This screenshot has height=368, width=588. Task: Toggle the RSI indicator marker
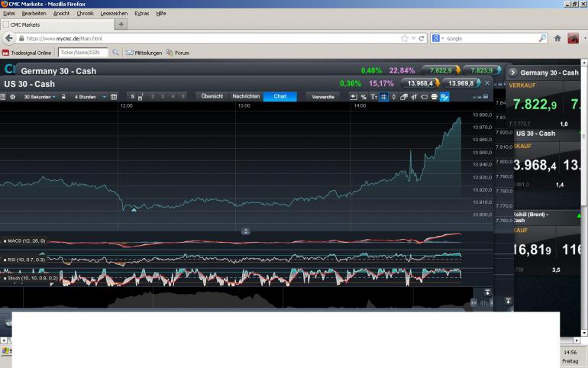pyautogui.click(x=5, y=260)
